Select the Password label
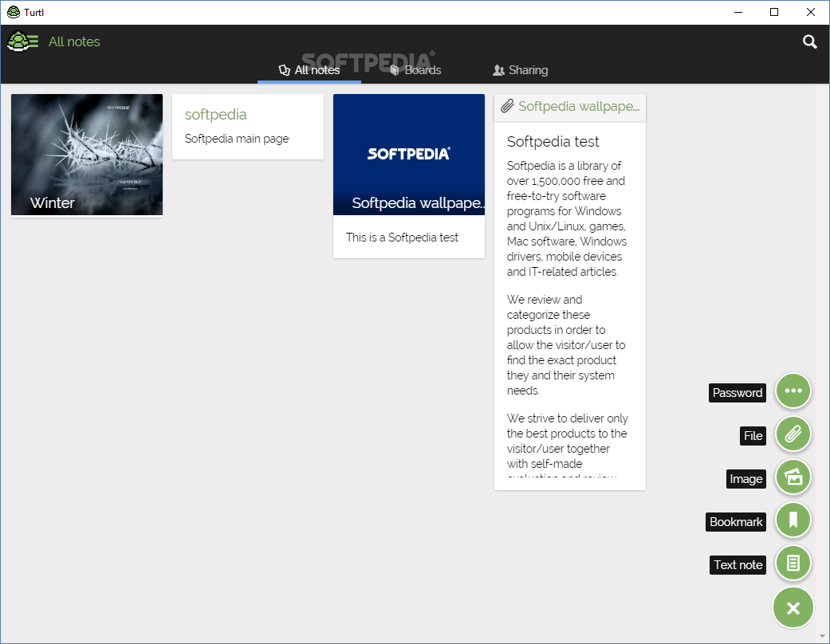Viewport: 830px width, 644px height. (738, 393)
